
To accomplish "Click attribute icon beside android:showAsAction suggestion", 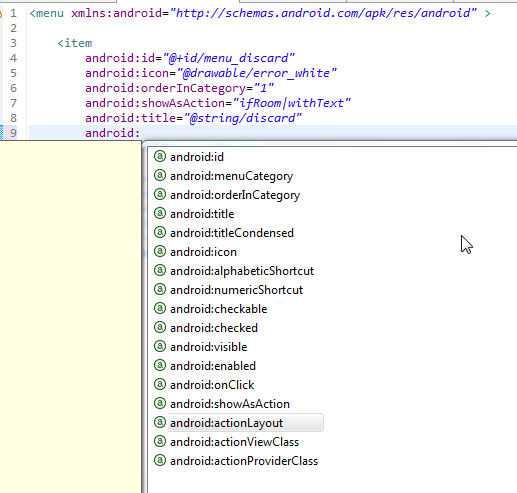I will (160, 403).
